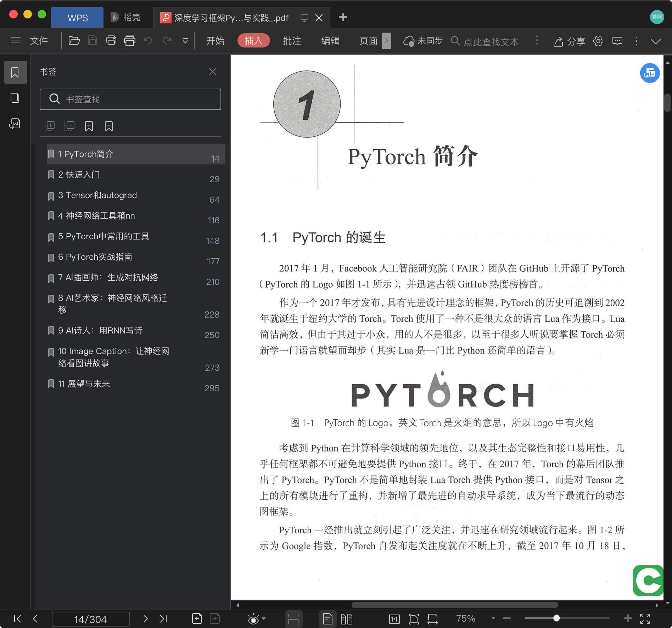Click the search text field 点此查找文本
The image size is (672, 628).
[491, 42]
